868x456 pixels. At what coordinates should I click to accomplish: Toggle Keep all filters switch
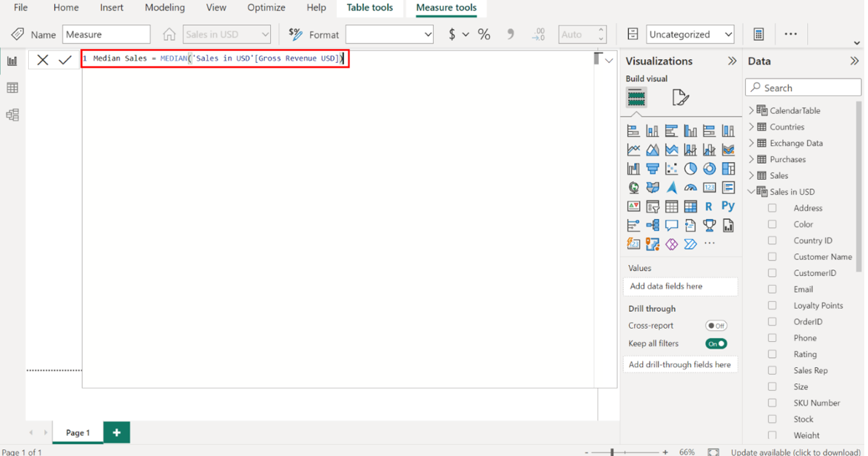point(716,343)
